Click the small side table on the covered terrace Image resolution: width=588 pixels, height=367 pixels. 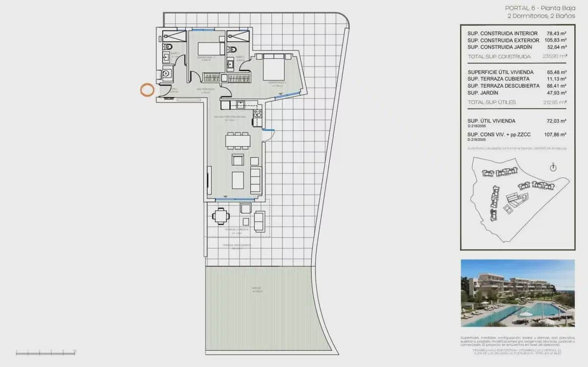coord(246,221)
